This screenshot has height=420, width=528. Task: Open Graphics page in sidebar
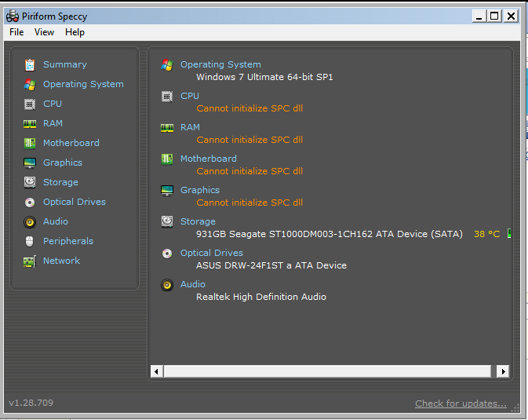click(x=63, y=163)
